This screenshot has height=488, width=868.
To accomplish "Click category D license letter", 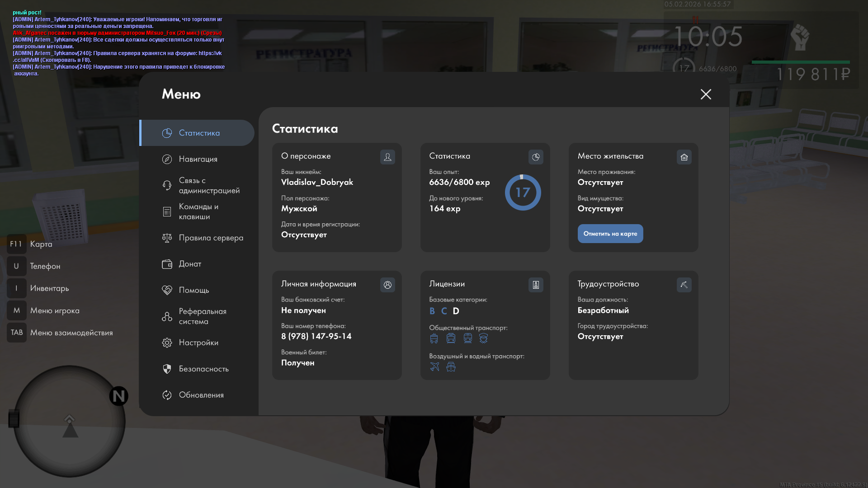I will click(456, 311).
